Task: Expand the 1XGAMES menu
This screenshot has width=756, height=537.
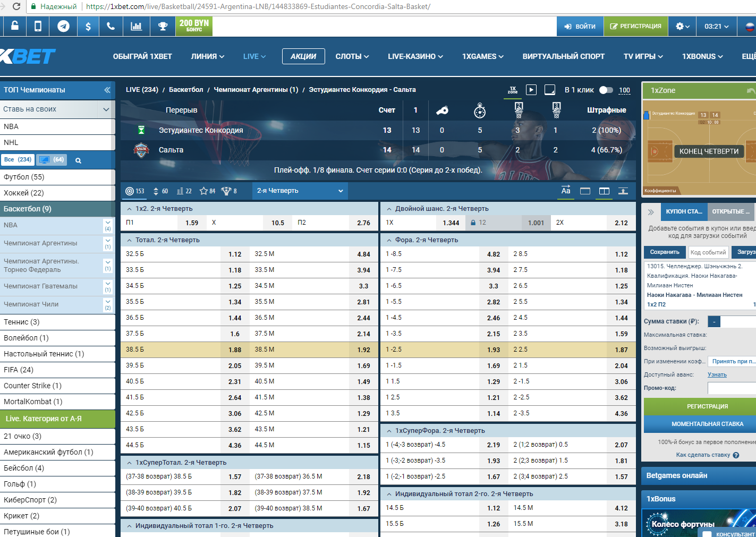Action: click(483, 56)
